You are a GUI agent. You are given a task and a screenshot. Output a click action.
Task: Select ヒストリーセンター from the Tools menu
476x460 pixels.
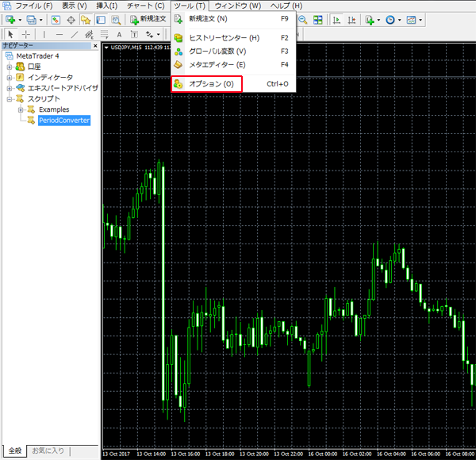(223, 38)
